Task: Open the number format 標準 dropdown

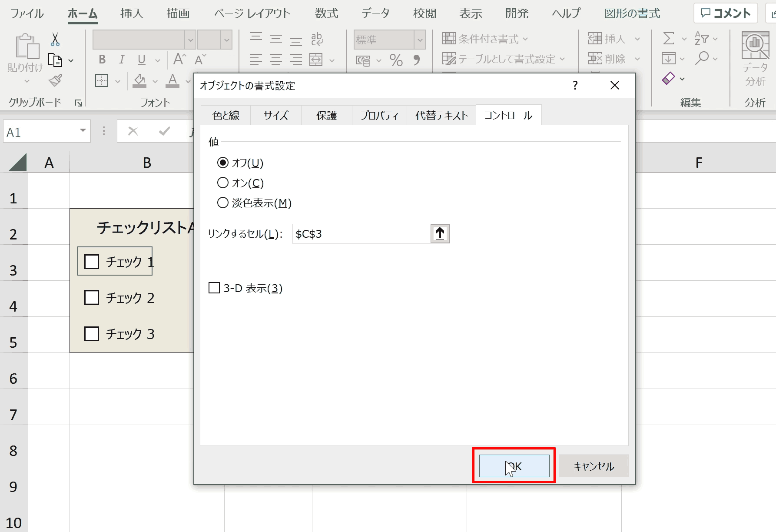Action: click(x=420, y=40)
